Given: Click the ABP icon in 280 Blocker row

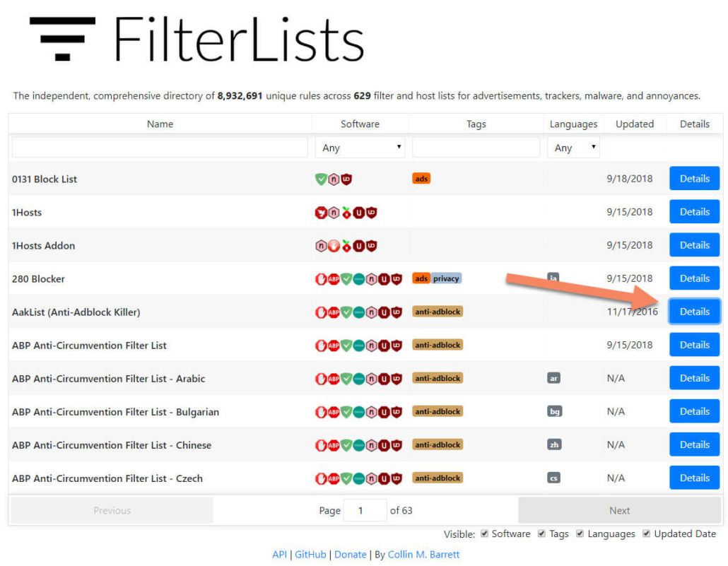Looking at the screenshot, I should tap(334, 279).
